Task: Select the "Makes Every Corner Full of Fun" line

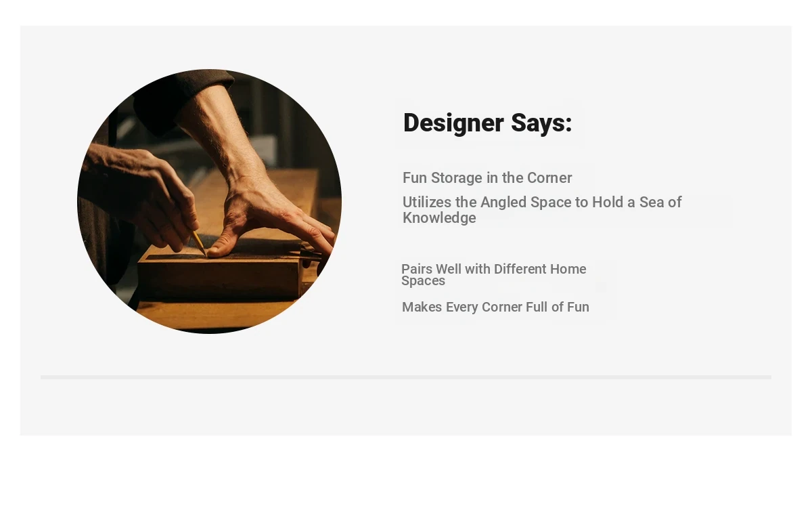Action: (x=495, y=307)
